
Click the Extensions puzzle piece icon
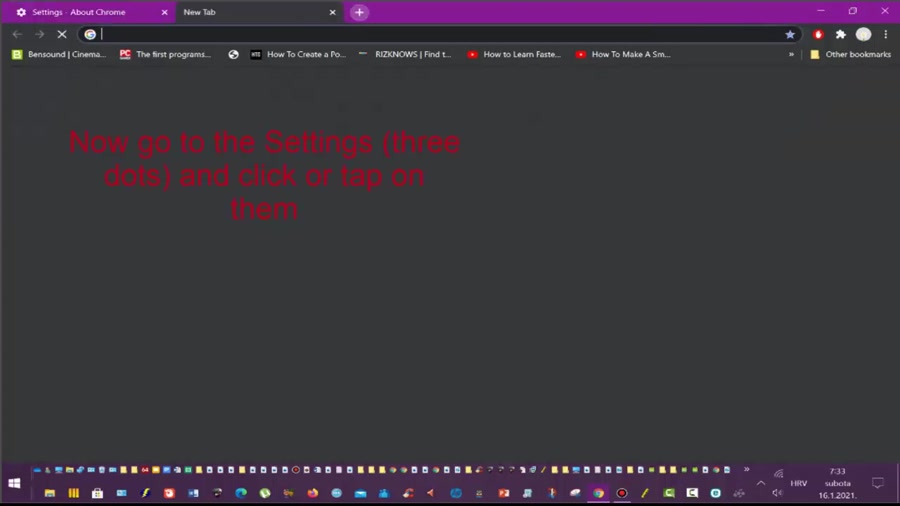(841, 34)
